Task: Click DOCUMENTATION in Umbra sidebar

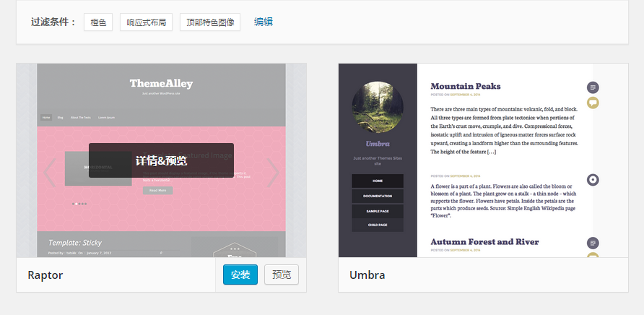Action: pyautogui.click(x=378, y=197)
